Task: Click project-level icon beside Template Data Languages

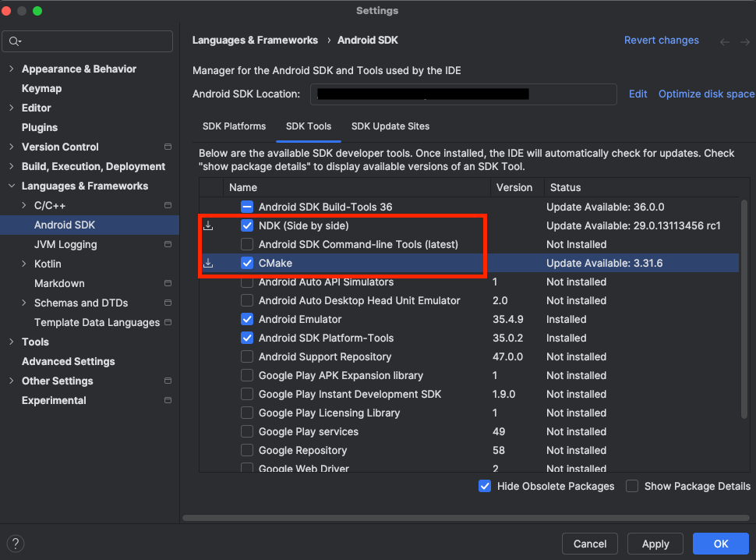Action: 168,322
